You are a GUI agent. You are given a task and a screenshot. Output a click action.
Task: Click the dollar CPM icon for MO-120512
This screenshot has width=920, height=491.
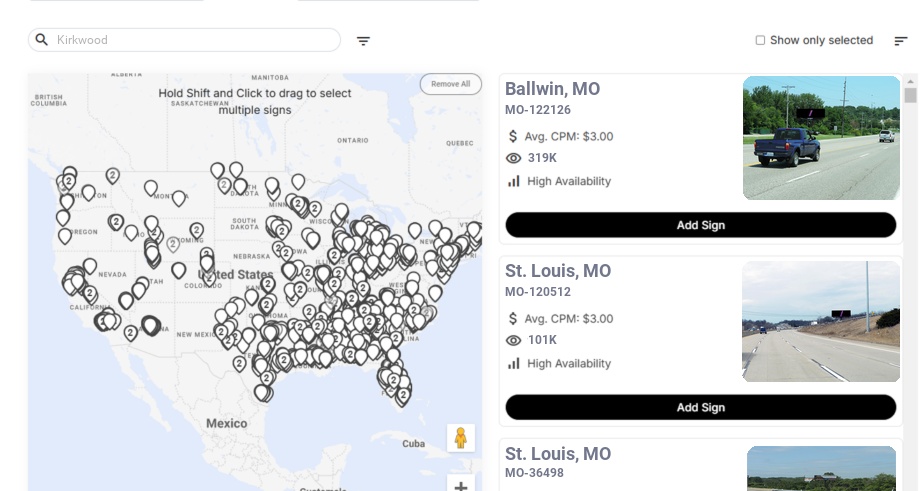(x=514, y=318)
